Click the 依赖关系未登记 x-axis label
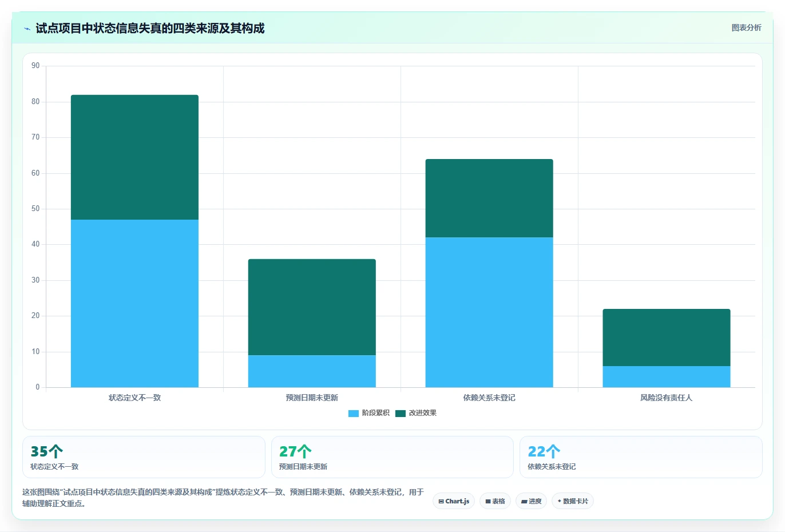The height and width of the screenshot is (532, 785). (x=489, y=398)
